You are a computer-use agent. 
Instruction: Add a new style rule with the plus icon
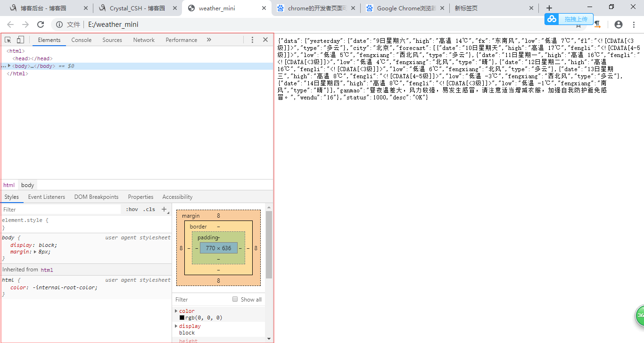(164, 210)
